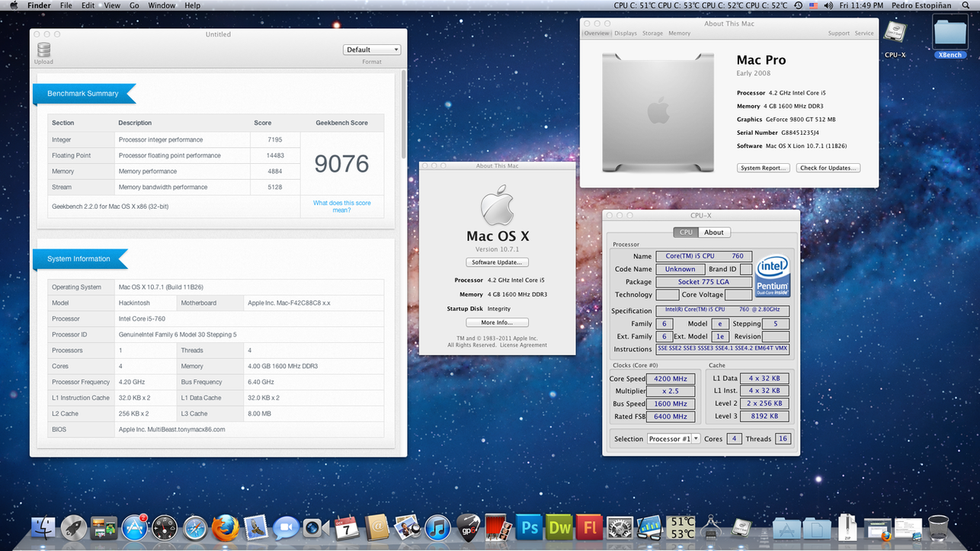Click More Info button

coord(497,322)
